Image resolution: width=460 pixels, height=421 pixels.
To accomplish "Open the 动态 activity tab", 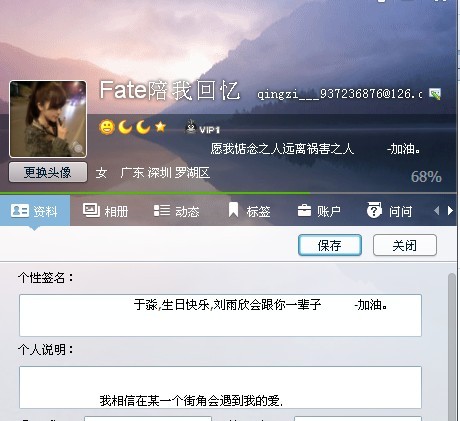I will point(176,211).
